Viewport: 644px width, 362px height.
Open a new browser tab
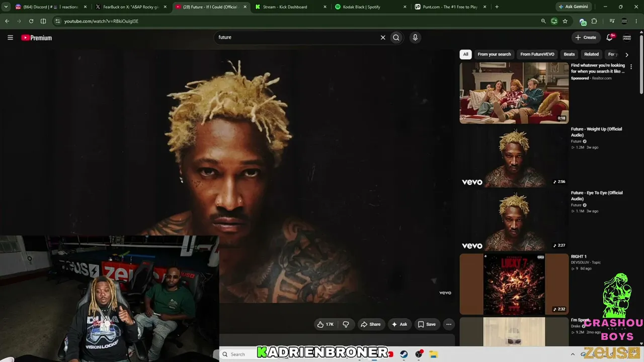[497, 7]
